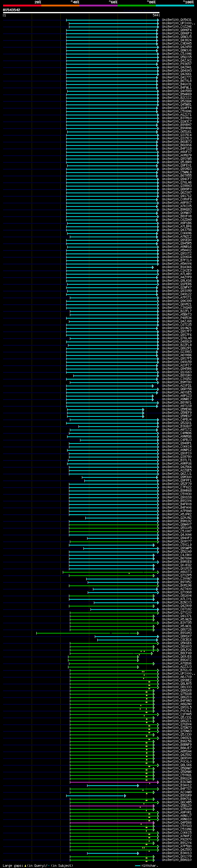
Task: Select label UniRef100_Q09Y77
Action: 176,542
